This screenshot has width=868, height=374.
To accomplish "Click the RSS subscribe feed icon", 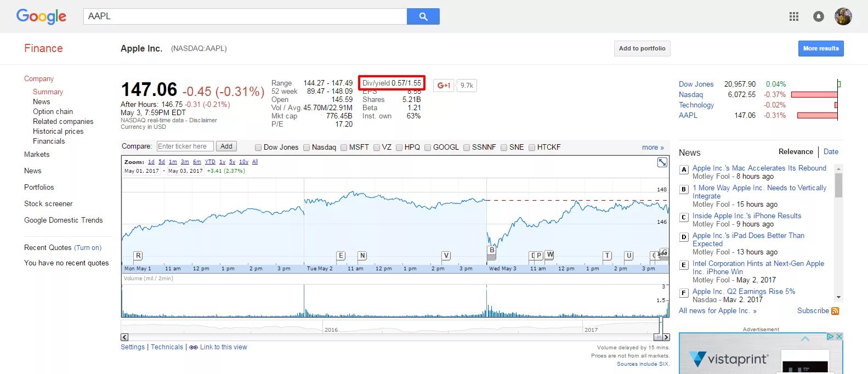I will pos(835,311).
